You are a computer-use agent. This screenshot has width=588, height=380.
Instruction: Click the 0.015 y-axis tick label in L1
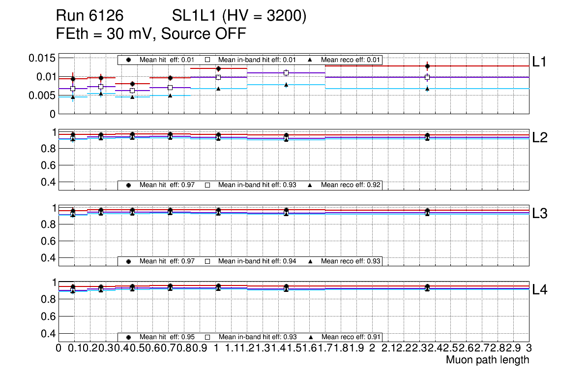(42, 58)
